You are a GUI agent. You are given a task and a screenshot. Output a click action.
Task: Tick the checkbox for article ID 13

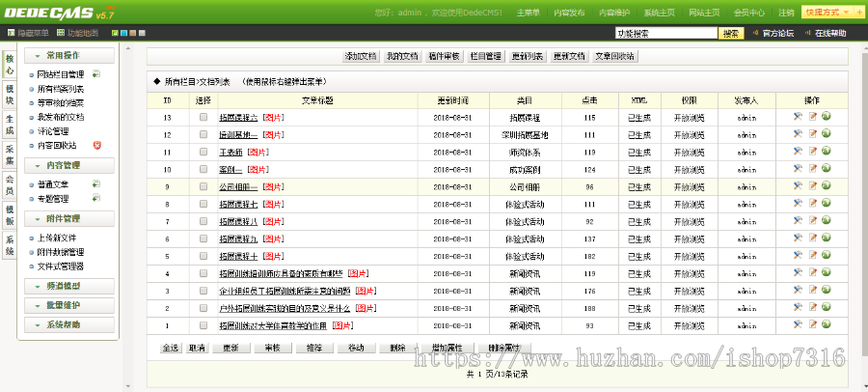point(203,117)
